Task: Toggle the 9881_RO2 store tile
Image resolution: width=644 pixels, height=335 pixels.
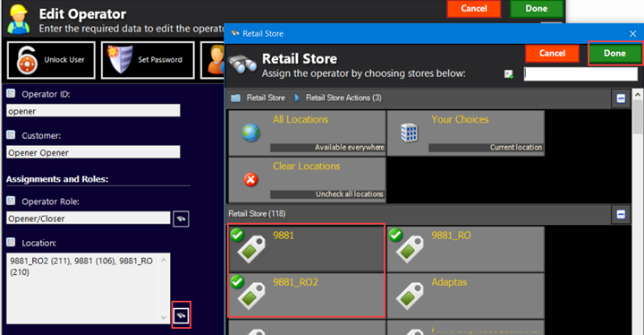Action: click(306, 295)
